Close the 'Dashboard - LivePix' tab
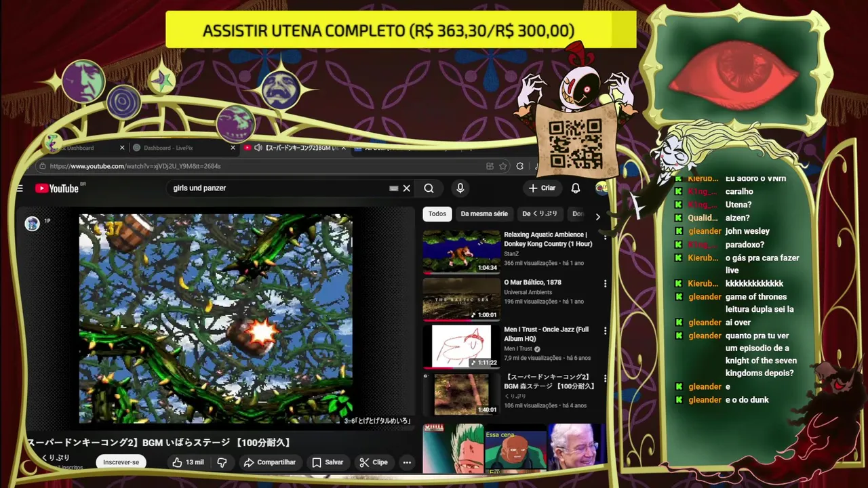This screenshot has width=868, height=488. point(233,148)
